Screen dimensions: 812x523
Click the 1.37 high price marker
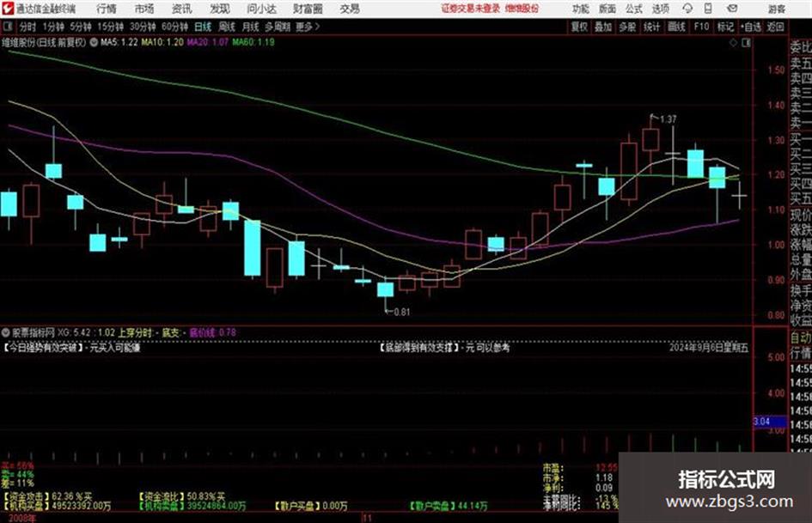pos(668,119)
